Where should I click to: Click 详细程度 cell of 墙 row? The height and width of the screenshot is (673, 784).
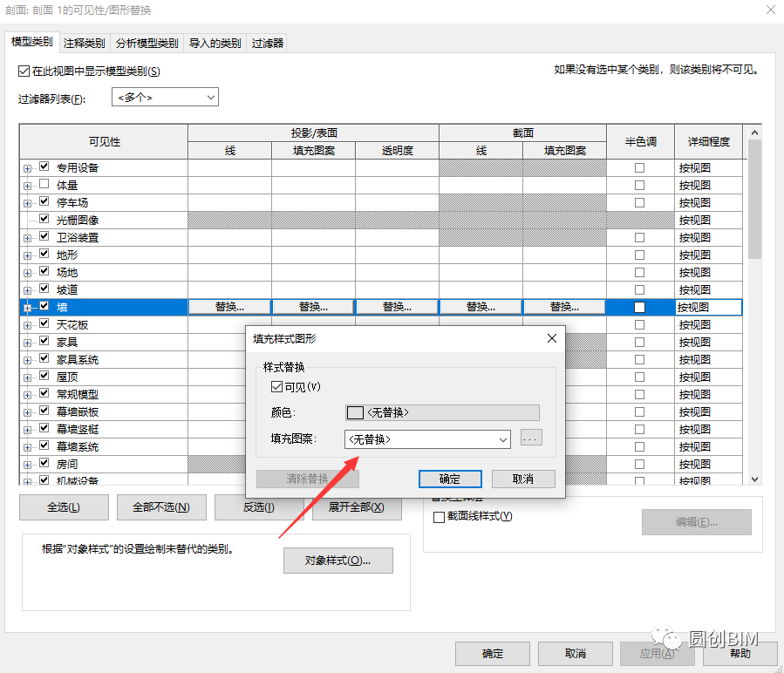(708, 308)
